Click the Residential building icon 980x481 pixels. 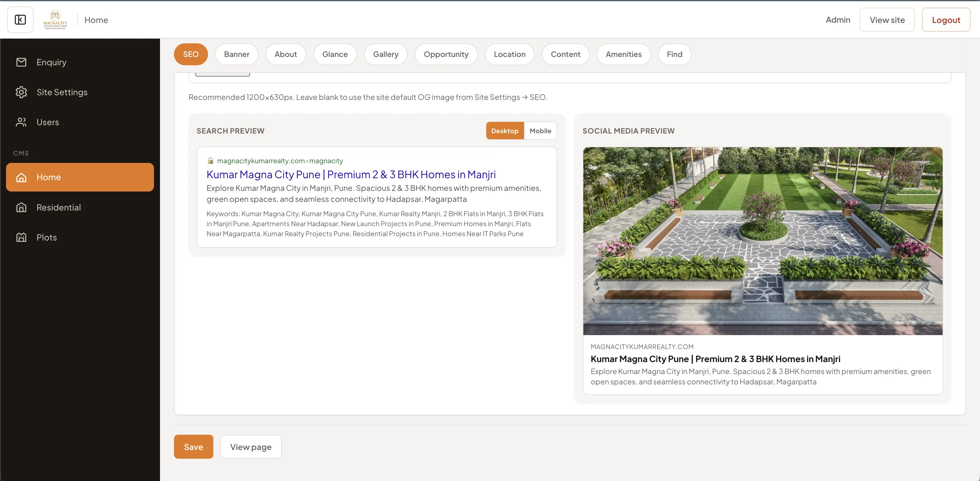tap(21, 207)
